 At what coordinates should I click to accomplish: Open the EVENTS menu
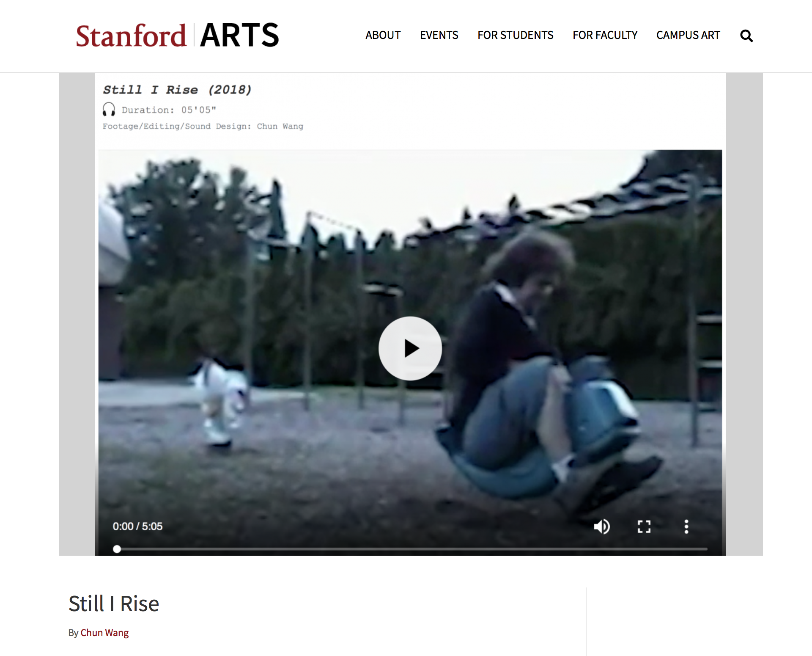click(x=439, y=35)
